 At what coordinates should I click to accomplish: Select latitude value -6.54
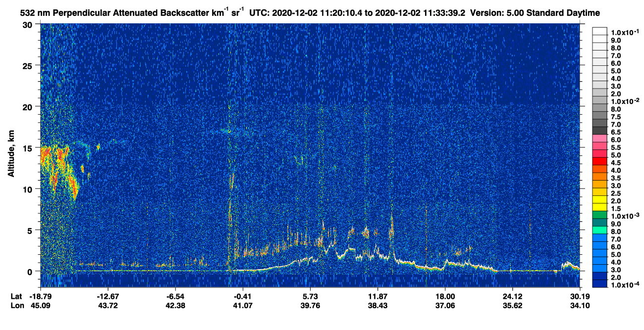(175, 296)
